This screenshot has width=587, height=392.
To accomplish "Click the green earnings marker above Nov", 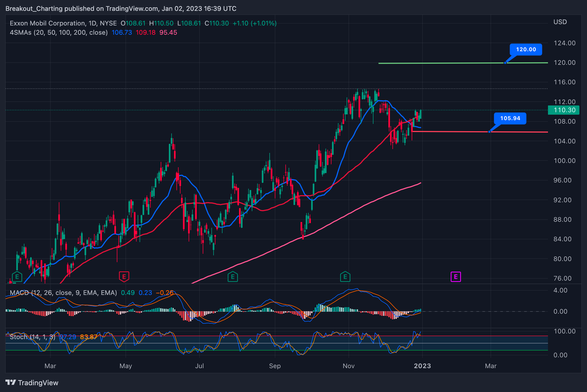I will [345, 277].
